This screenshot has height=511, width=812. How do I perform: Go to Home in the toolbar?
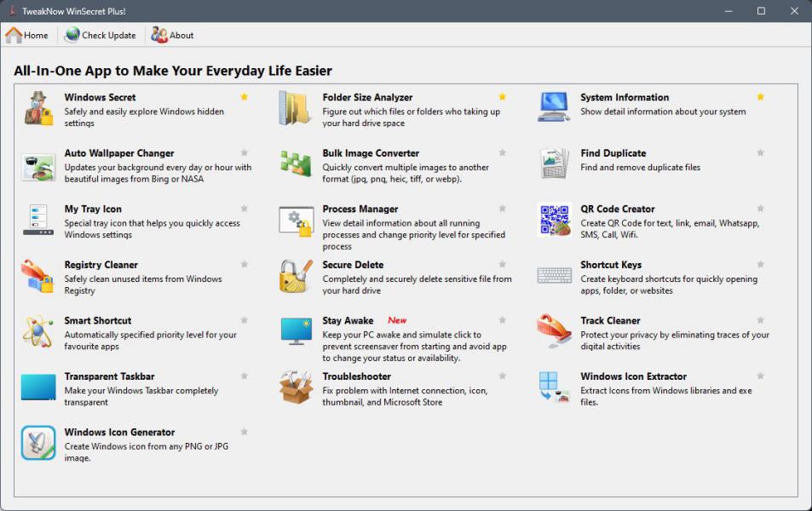[27, 35]
